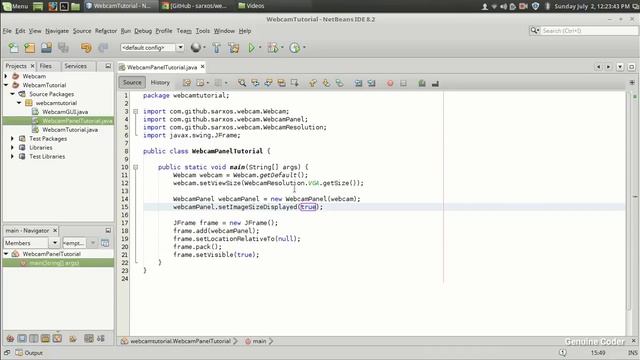
Task: Click the Uncomment editor toolbar icon
Action: point(435,83)
